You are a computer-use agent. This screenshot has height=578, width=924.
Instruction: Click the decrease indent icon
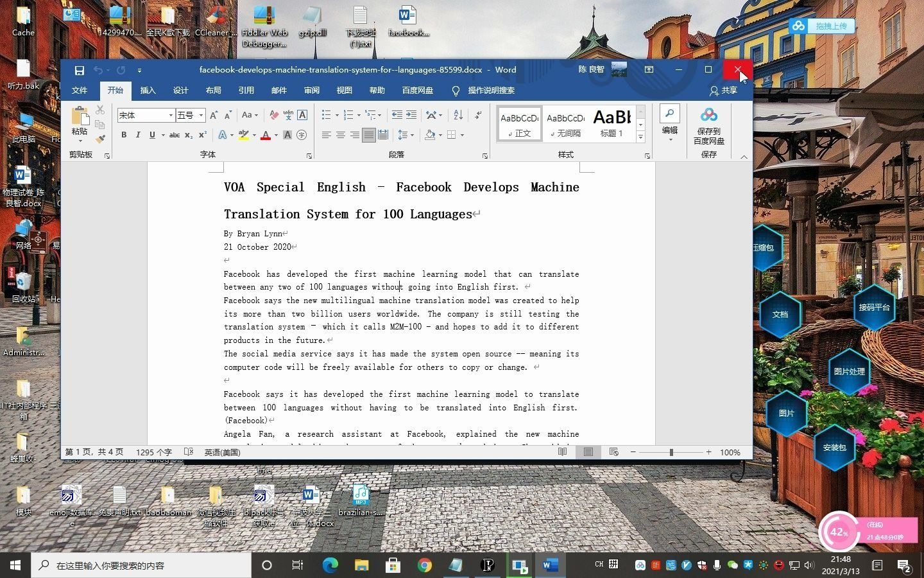tap(397, 115)
